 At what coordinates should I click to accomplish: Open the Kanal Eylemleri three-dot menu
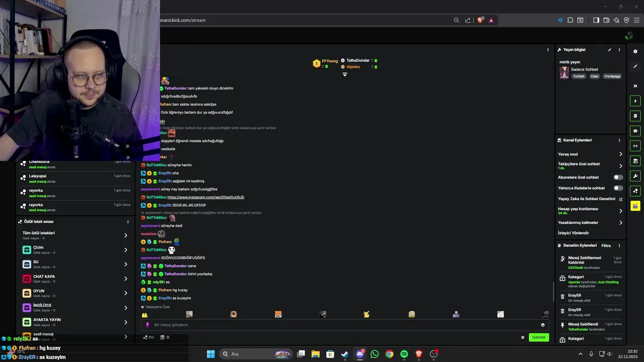619,140
